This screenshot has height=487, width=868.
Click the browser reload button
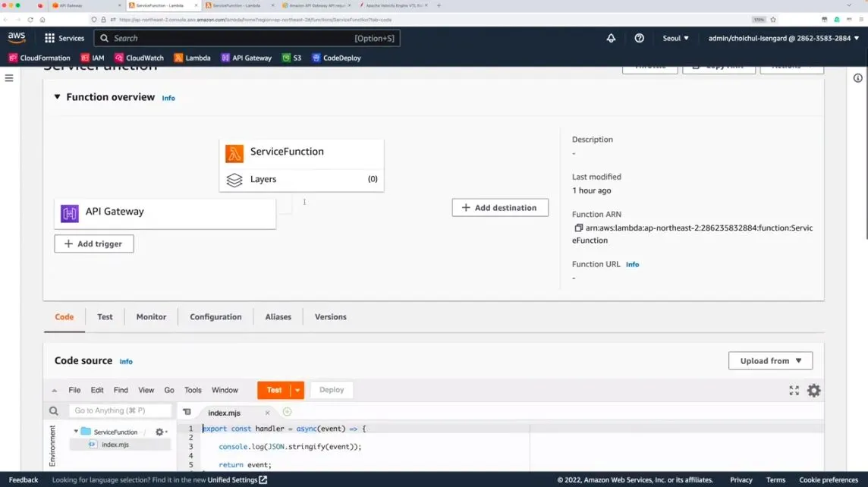[x=30, y=20]
